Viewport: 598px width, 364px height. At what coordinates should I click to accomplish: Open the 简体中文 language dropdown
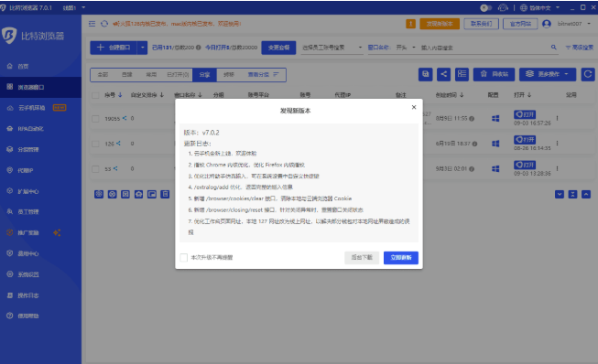point(539,7)
